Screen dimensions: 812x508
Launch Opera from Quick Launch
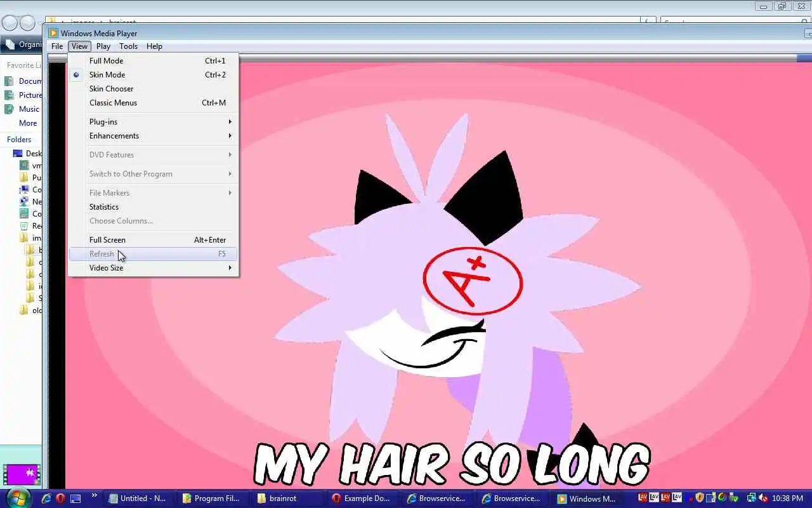click(x=61, y=498)
